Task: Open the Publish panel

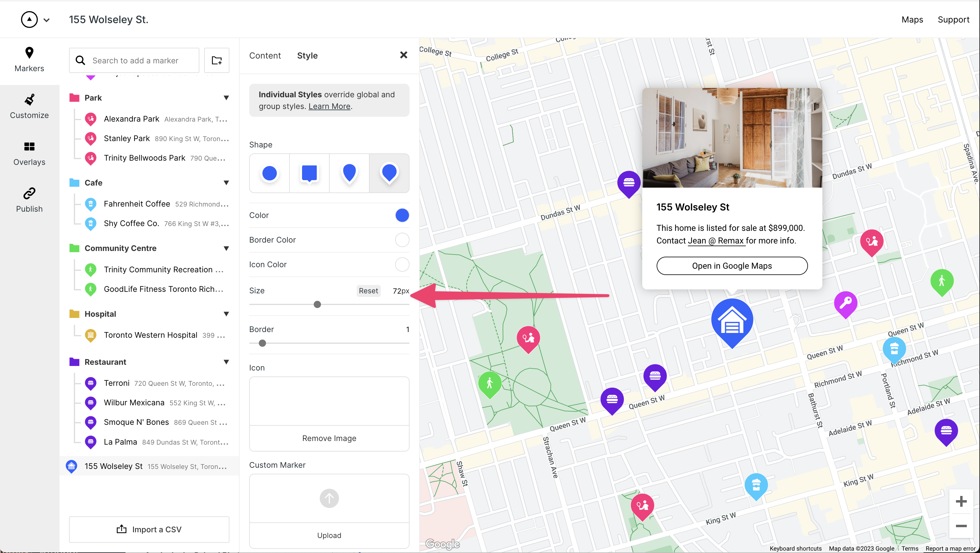Action: pos(29,199)
